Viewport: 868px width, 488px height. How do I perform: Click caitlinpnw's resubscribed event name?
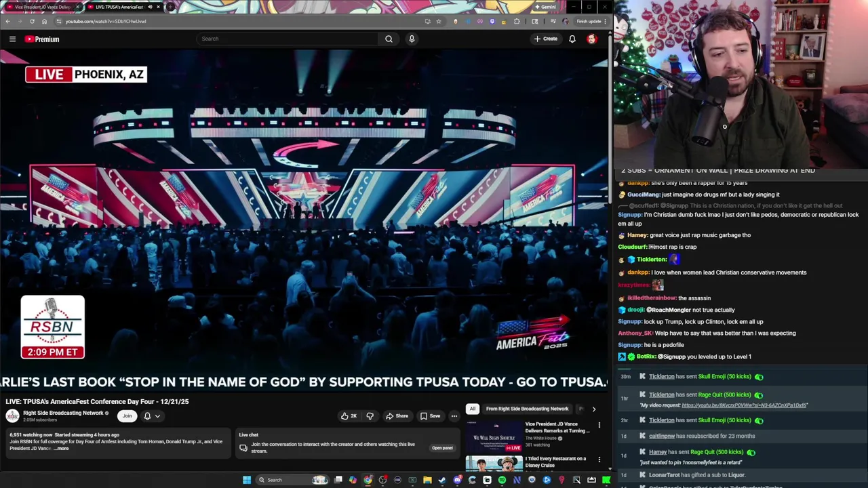click(662, 436)
